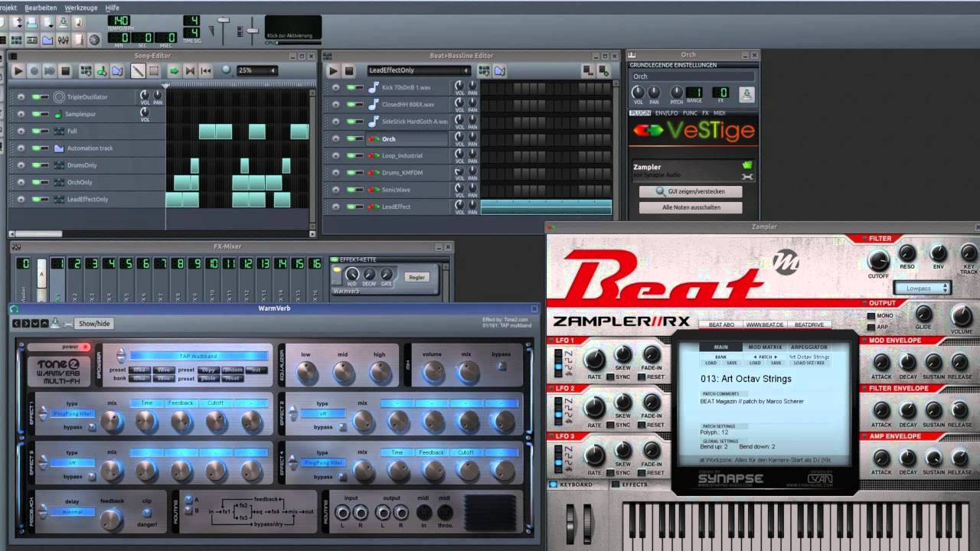Open the wrench preset manager icon in VeSTige
Image resolution: width=980 pixels, height=551 pixels.
click(747, 177)
